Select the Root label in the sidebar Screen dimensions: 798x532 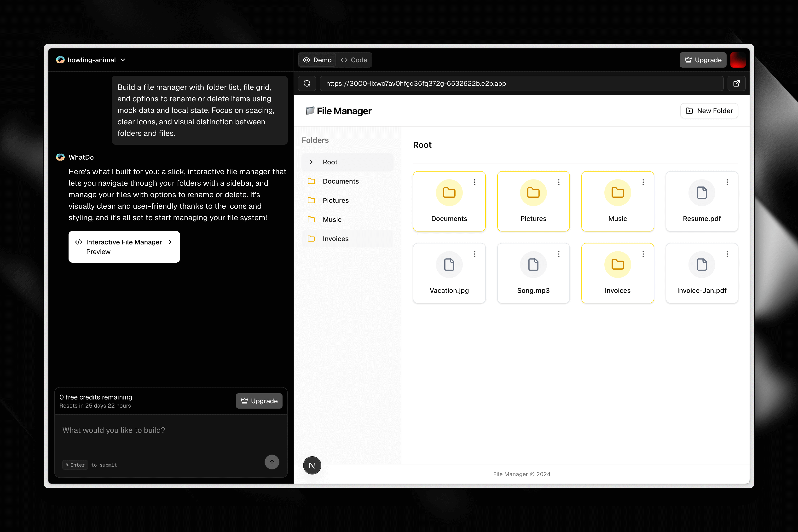click(x=330, y=162)
